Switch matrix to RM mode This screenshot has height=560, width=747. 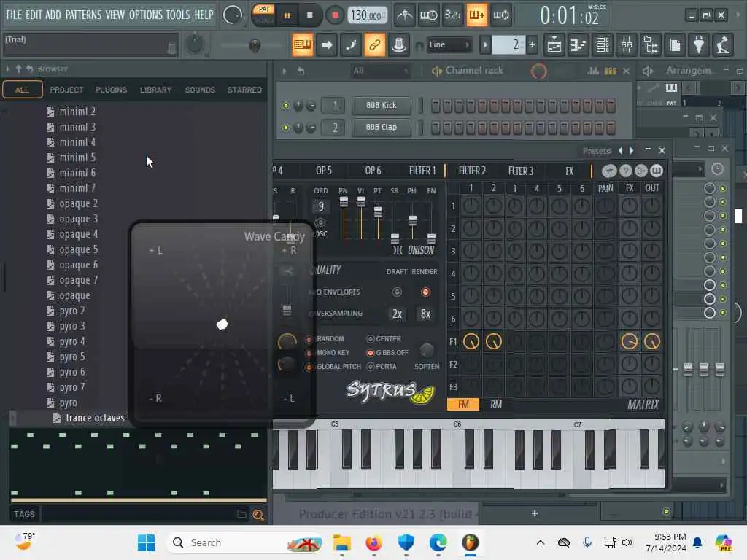coord(496,405)
